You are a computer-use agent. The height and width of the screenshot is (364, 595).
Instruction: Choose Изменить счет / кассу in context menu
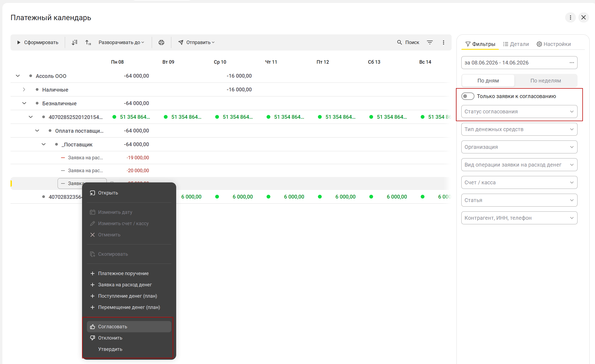coord(129,224)
